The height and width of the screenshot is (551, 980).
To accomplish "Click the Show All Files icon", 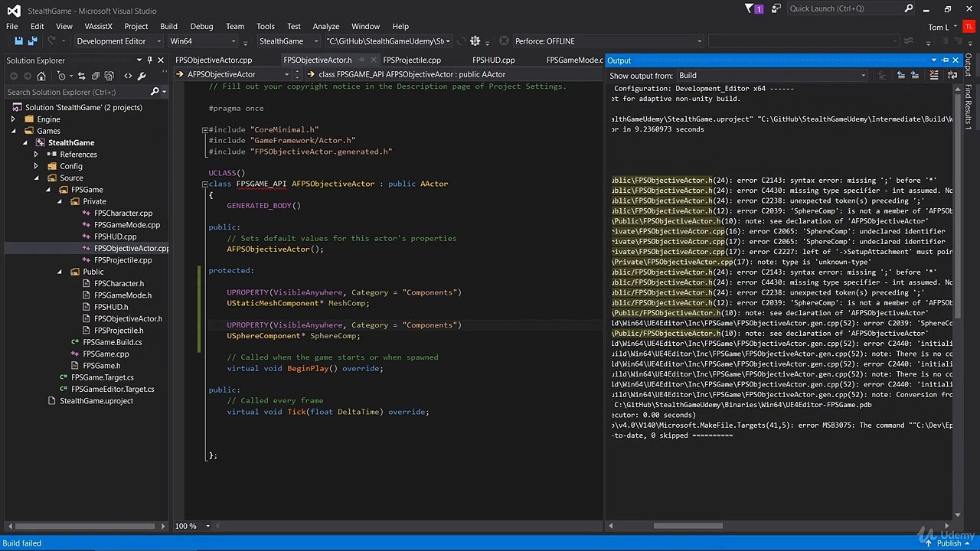I will pyautogui.click(x=108, y=76).
